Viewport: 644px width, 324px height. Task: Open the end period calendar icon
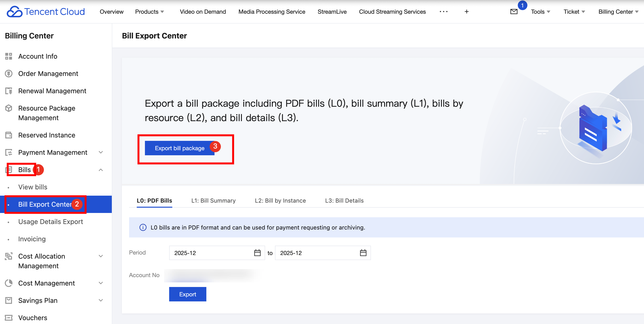click(363, 253)
